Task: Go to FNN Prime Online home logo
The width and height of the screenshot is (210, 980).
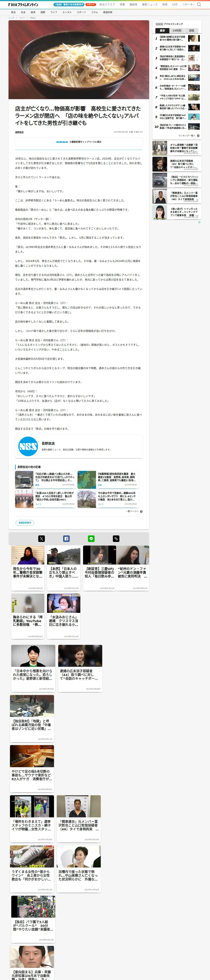Action: [23, 5]
